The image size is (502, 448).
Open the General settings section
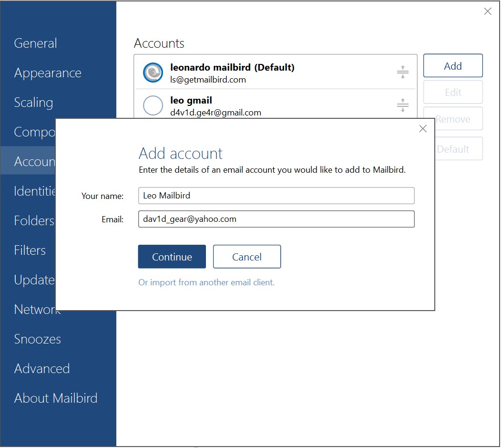[x=36, y=43]
